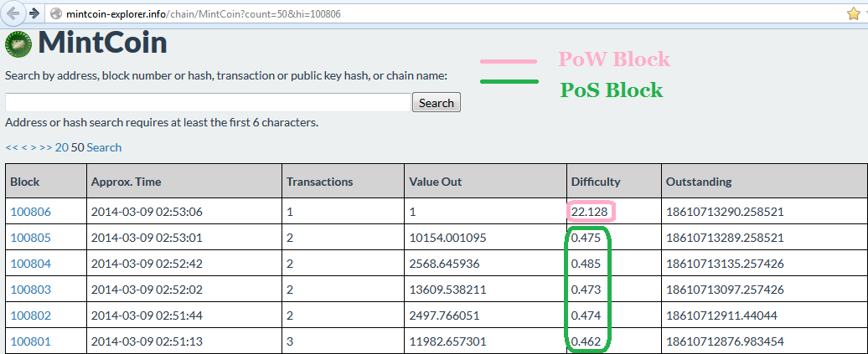This screenshot has width=868, height=354.
Task: Open block 100803
Action: pyautogui.click(x=30, y=290)
